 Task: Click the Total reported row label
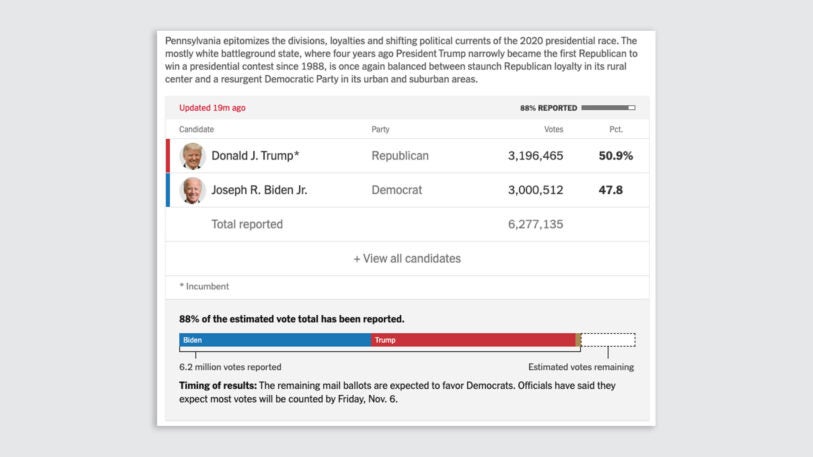tap(247, 224)
